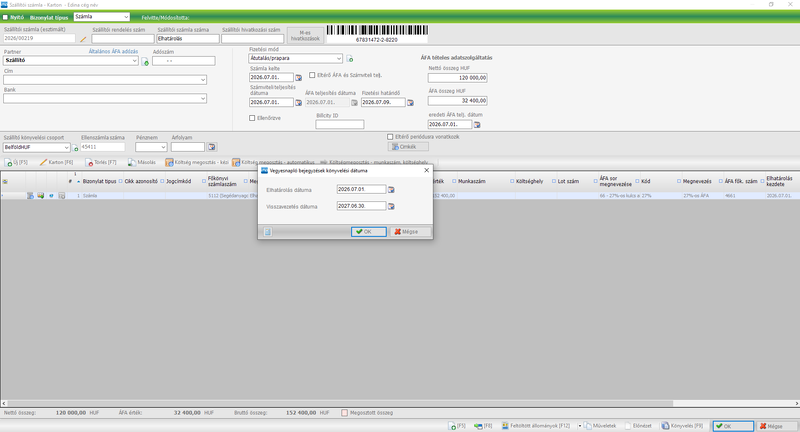Image resolution: width=800 pixels, height=432 pixels.
Task: Open Előnézet preview
Action: pos(638,426)
